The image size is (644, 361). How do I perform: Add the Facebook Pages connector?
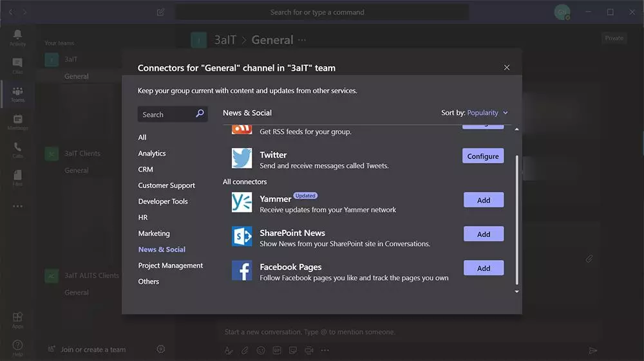click(484, 268)
